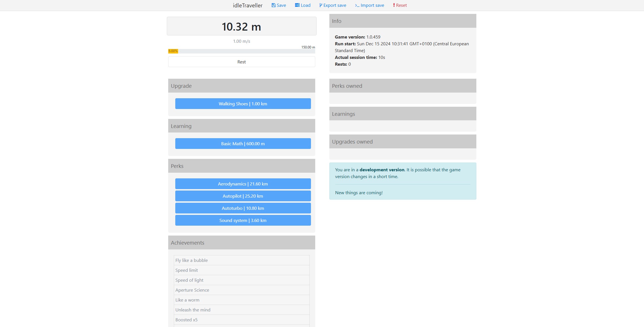
Task: Choose the Import save link text
Action: 372,5
